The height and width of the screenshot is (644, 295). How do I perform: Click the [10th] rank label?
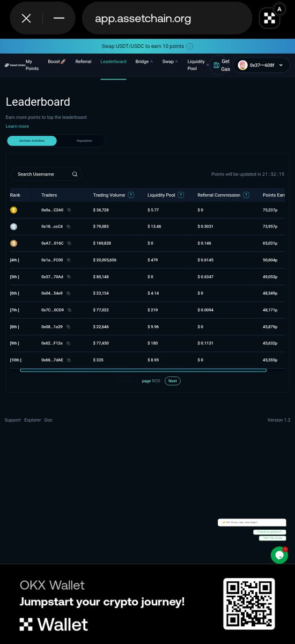click(x=16, y=360)
